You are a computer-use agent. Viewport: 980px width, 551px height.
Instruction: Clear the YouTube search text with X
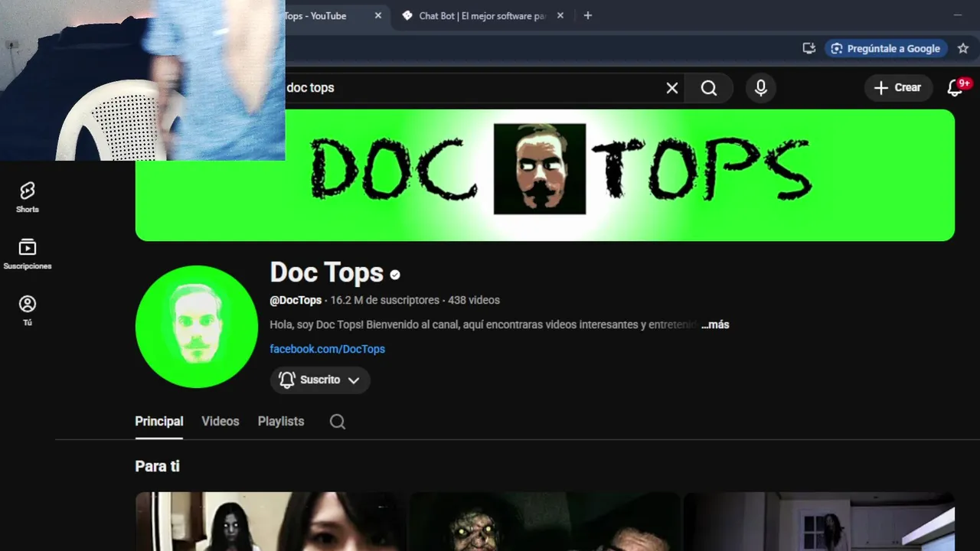[672, 88]
